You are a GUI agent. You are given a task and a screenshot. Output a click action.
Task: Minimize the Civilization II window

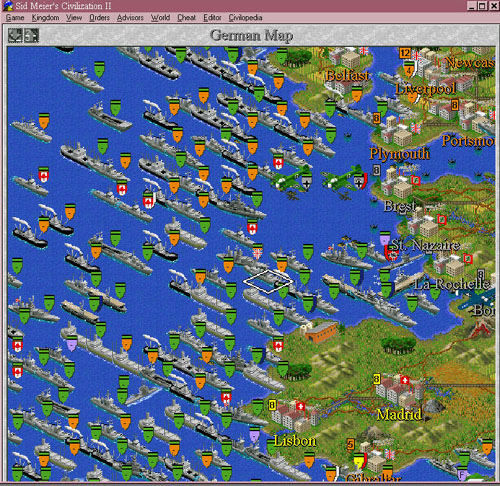(x=471, y=6)
